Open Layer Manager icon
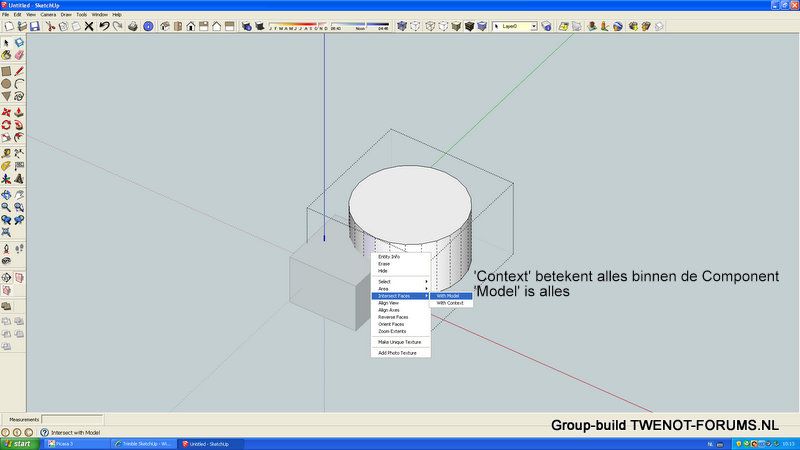Image resolution: width=800 pixels, height=450 pixels. click(x=546, y=26)
